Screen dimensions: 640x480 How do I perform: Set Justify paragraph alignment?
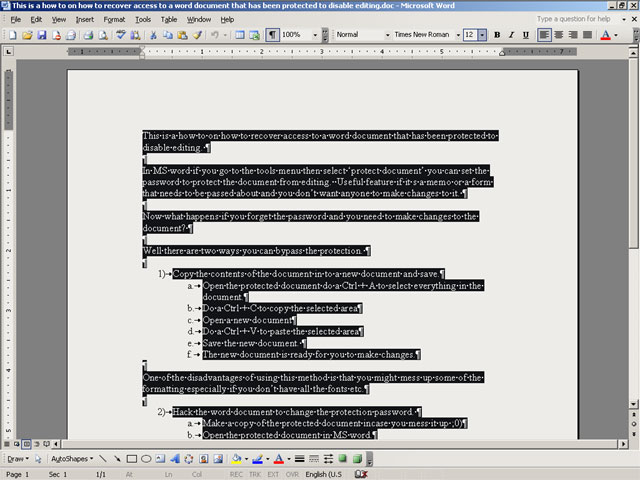(587, 35)
